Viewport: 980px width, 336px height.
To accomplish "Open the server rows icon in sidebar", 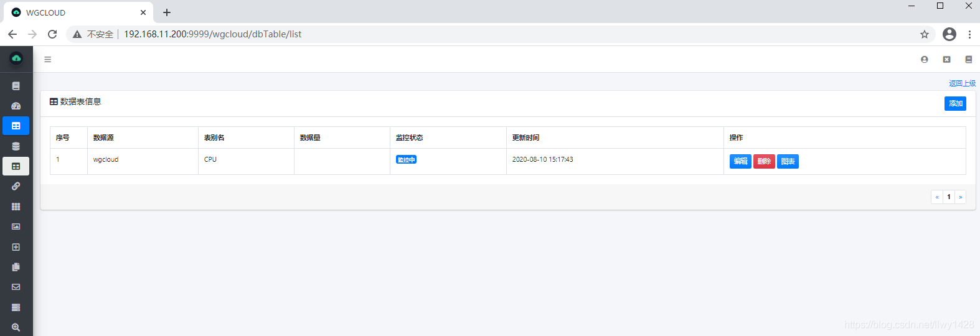I will click(16, 307).
